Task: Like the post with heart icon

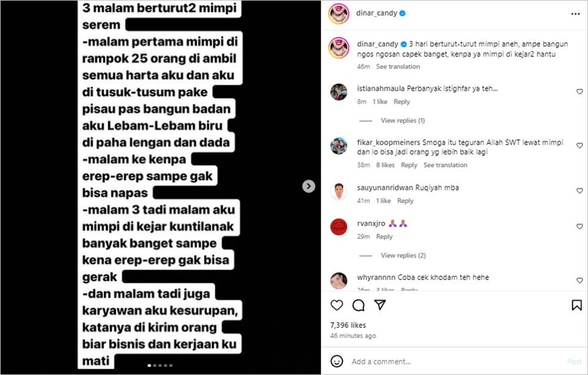Action: pyautogui.click(x=336, y=305)
